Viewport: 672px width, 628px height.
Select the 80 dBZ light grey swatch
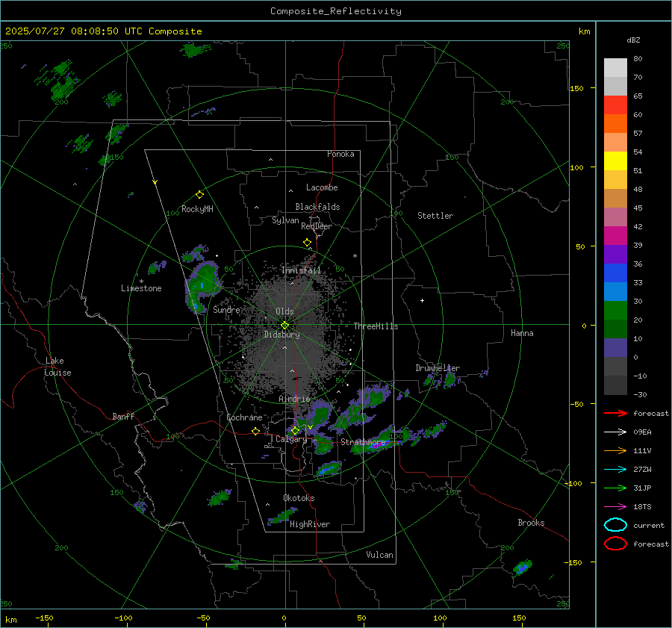click(x=615, y=67)
